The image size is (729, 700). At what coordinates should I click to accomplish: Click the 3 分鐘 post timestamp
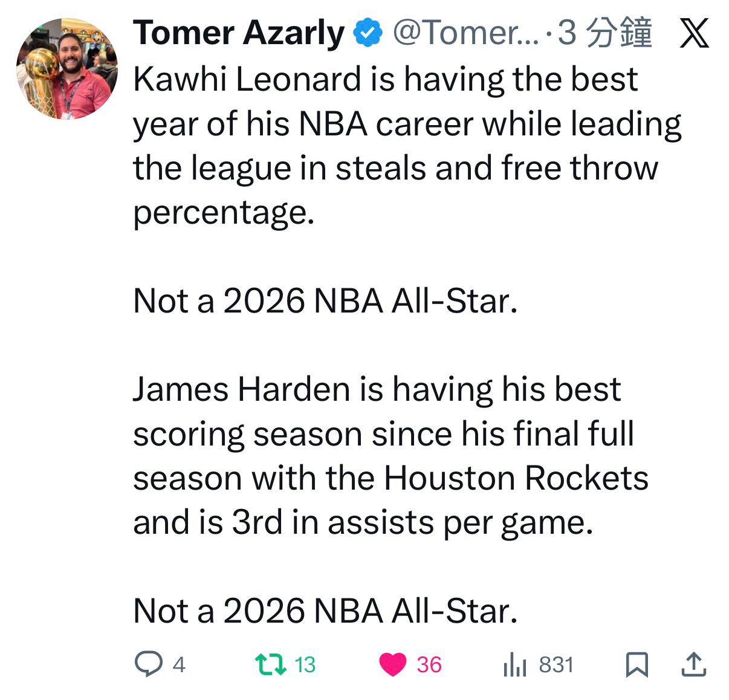click(605, 33)
